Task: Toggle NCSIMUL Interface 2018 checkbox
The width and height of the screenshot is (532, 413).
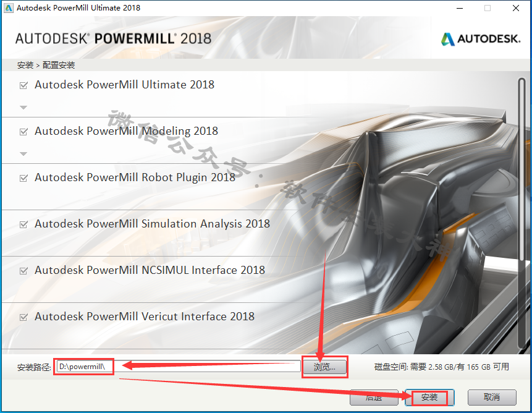Action: [23, 271]
